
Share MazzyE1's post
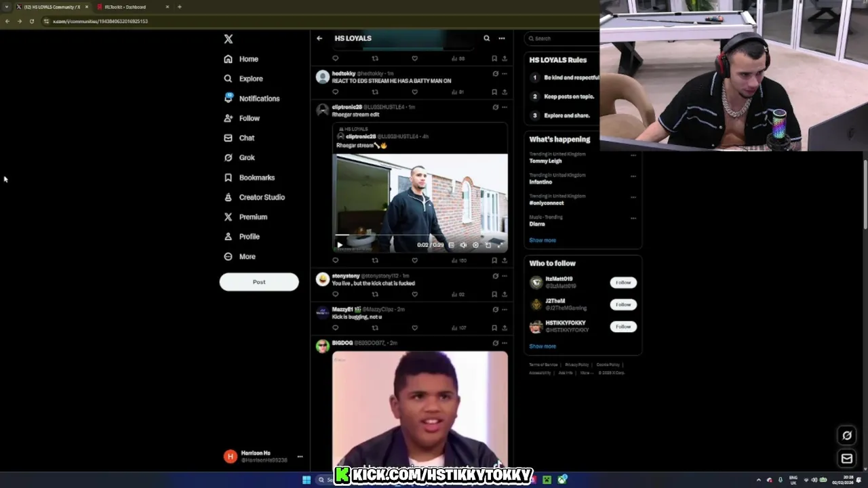tap(504, 327)
